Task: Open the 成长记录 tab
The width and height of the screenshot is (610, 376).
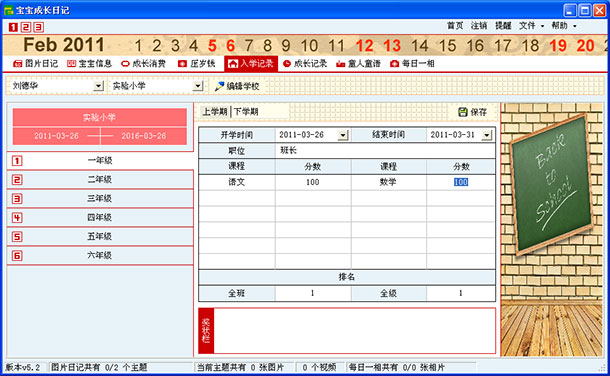Action: (305, 63)
